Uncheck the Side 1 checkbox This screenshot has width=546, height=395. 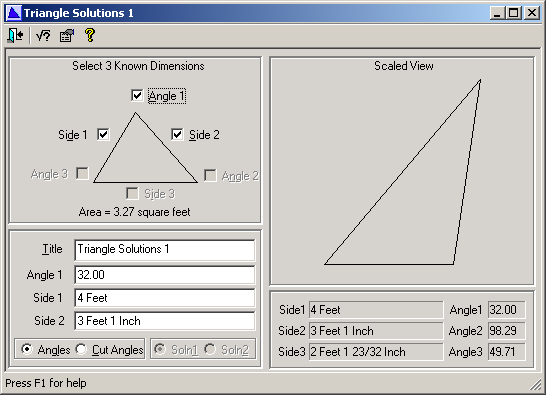tap(103, 134)
